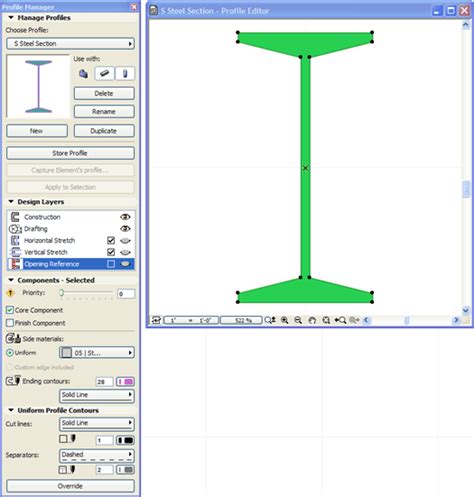Click the Profile Editor window title icon
This screenshot has width=474, height=497.
pyautogui.click(x=154, y=11)
